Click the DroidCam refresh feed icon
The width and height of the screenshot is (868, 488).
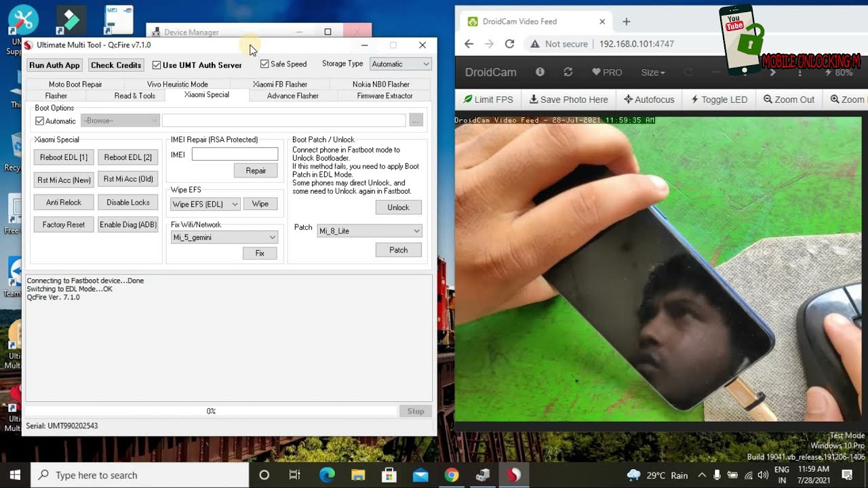point(568,72)
